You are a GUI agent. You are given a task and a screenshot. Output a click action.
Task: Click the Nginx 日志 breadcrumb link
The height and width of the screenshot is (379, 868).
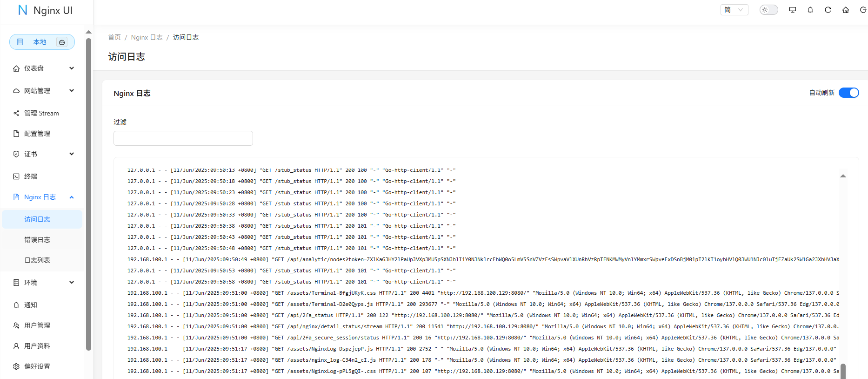click(x=147, y=37)
